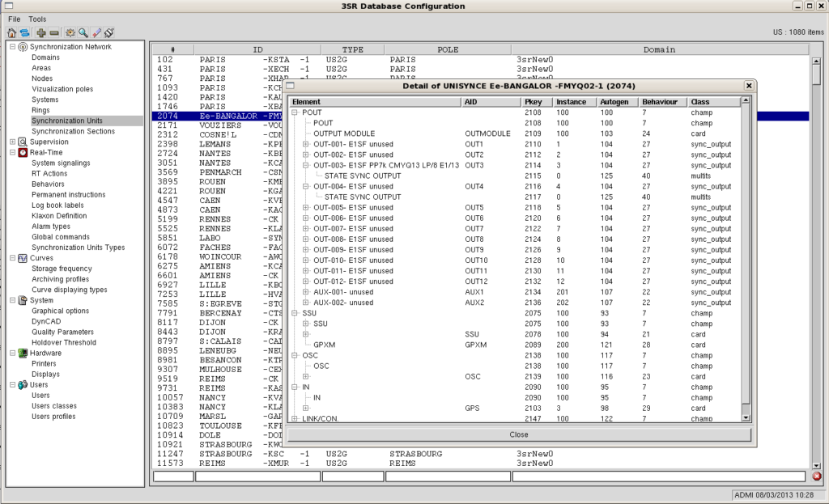
Task: Click the plug connection icon
Action: coord(109,32)
